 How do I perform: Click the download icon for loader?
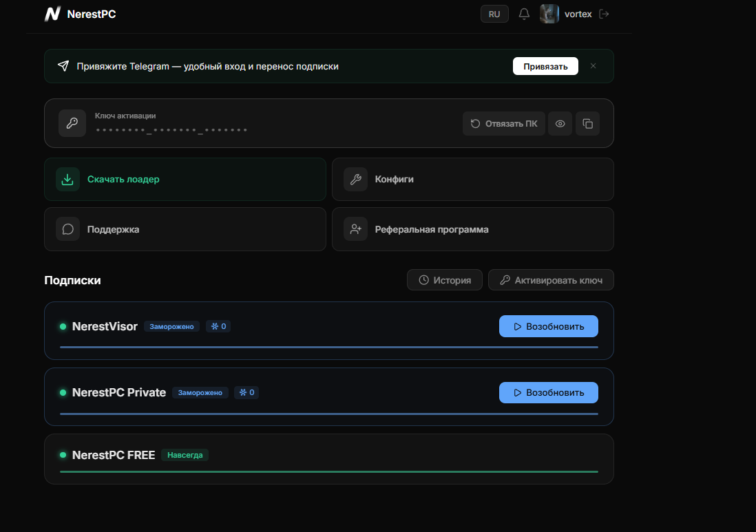coord(67,179)
